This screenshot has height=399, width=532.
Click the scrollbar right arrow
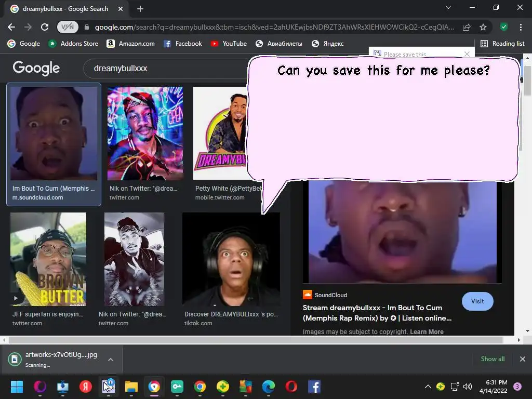[519, 340]
